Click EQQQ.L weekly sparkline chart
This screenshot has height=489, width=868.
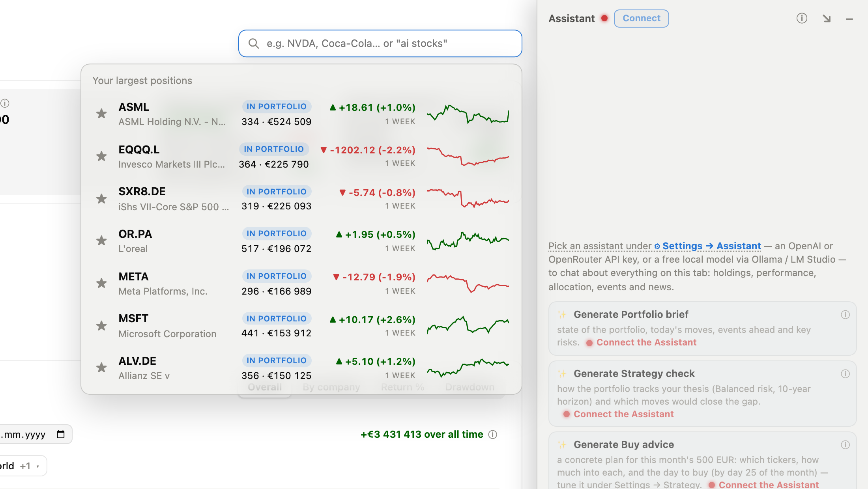click(x=468, y=156)
